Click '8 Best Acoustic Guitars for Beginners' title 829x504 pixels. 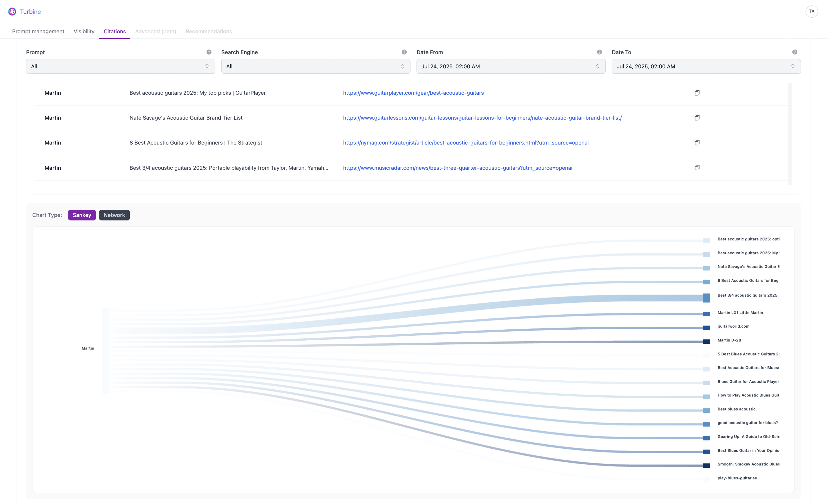click(196, 143)
